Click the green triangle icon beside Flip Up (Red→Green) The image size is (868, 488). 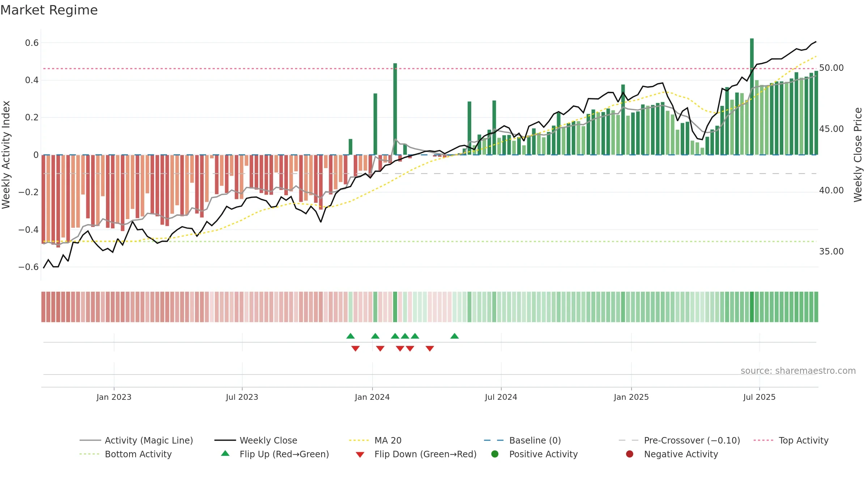pyautogui.click(x=225, y=453)
